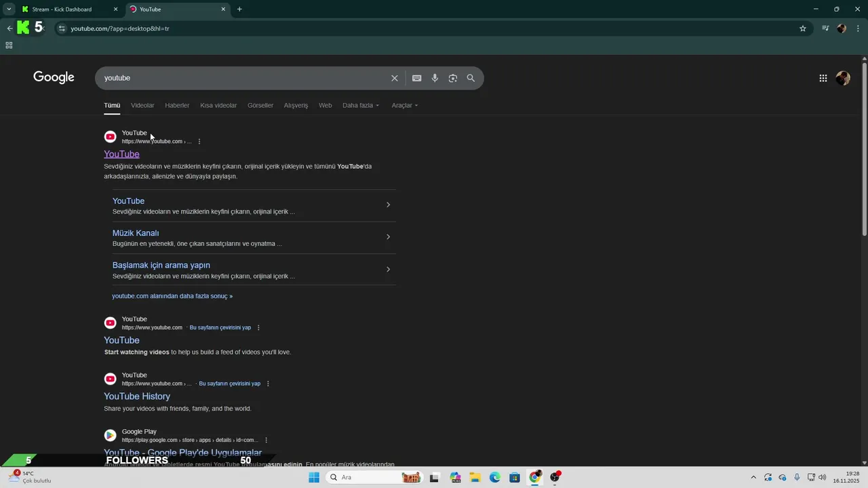Open the Google account profile picture

843,78
